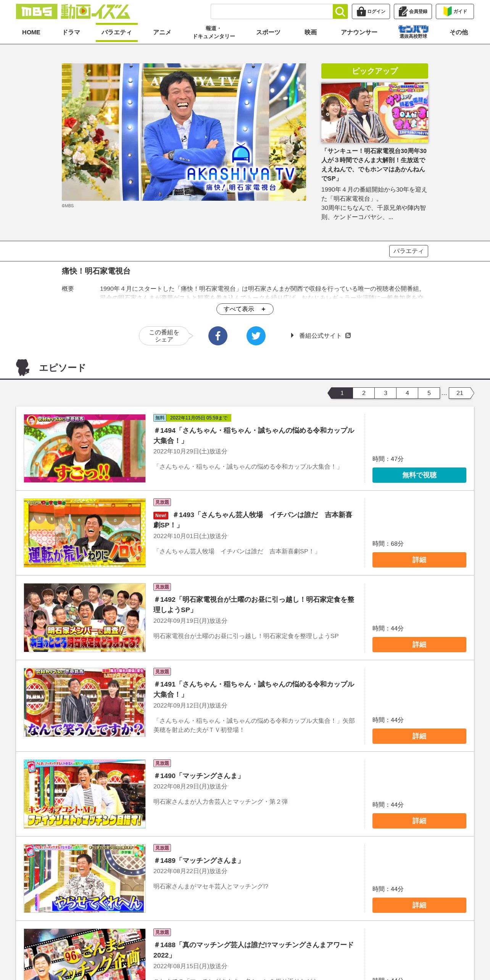Open #1492 明石家電視台が土曜のお昼 title
This screenshot has width=490, height=980.
coord(254,604)
